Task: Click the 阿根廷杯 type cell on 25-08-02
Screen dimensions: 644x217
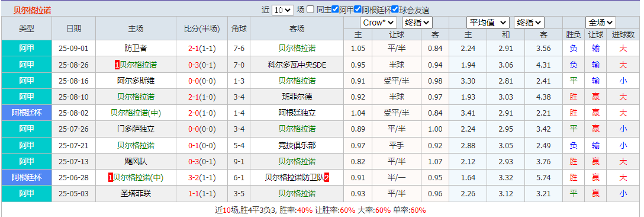Action: tap(27, 113)
